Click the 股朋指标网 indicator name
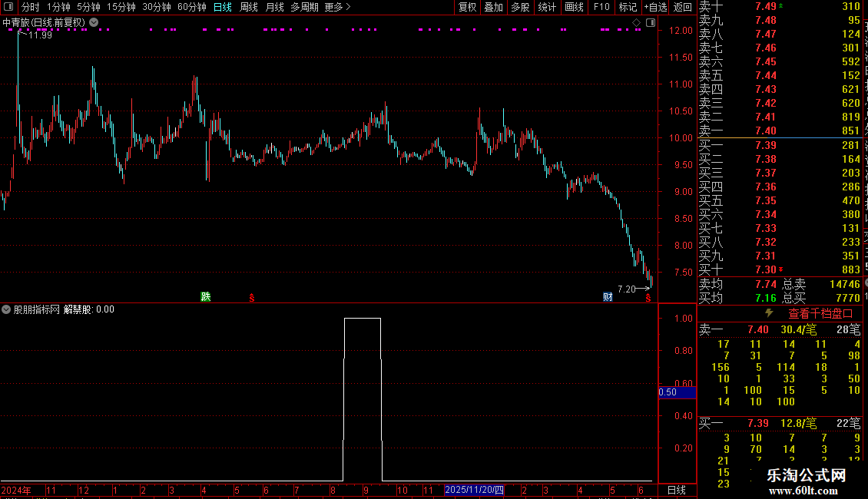 (37, 309)
